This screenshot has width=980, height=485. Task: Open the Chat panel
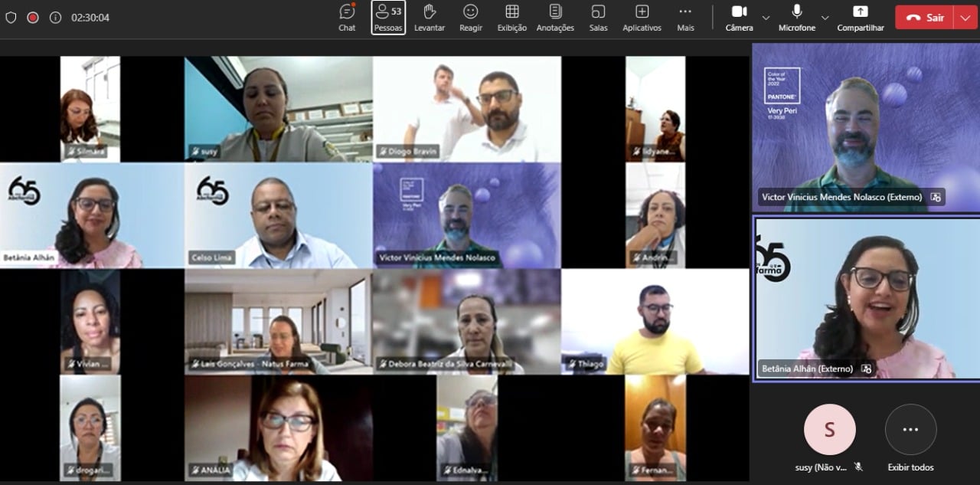[347, 18]
